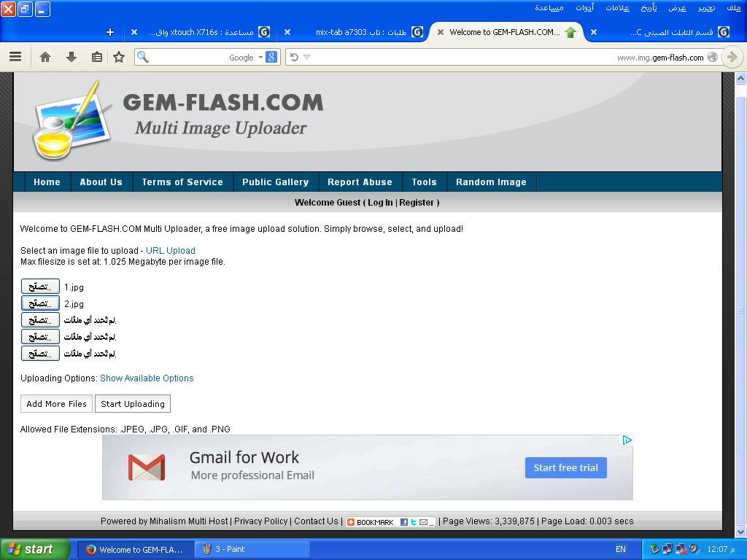Click the Bookmark share button
Screen dimensions: 747x560
tap(371, 522)
